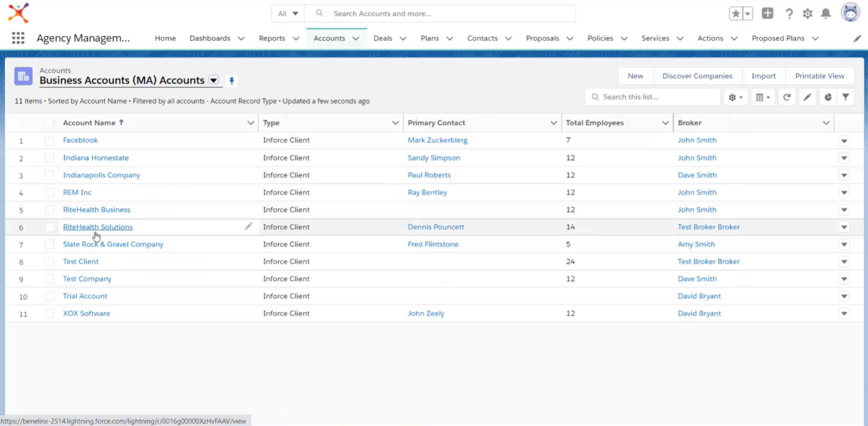868x426 pixels.
Task: Open Salesforce setup gear icon
Action: point(808,13)
